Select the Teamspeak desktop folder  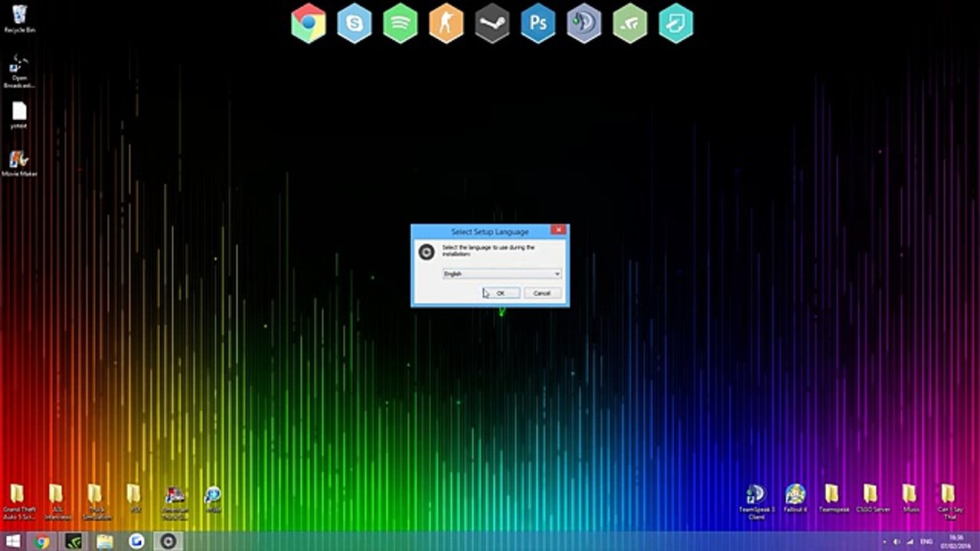[x=833, y=499]
